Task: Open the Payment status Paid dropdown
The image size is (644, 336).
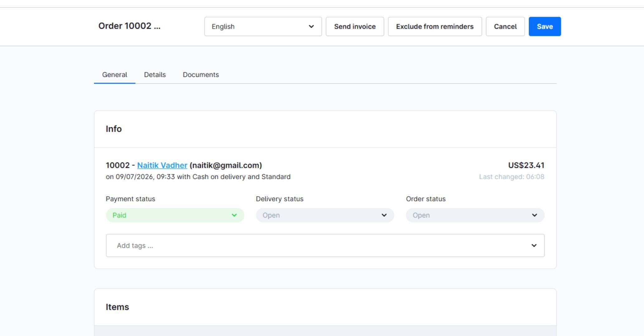Action: tap(175, 215)
